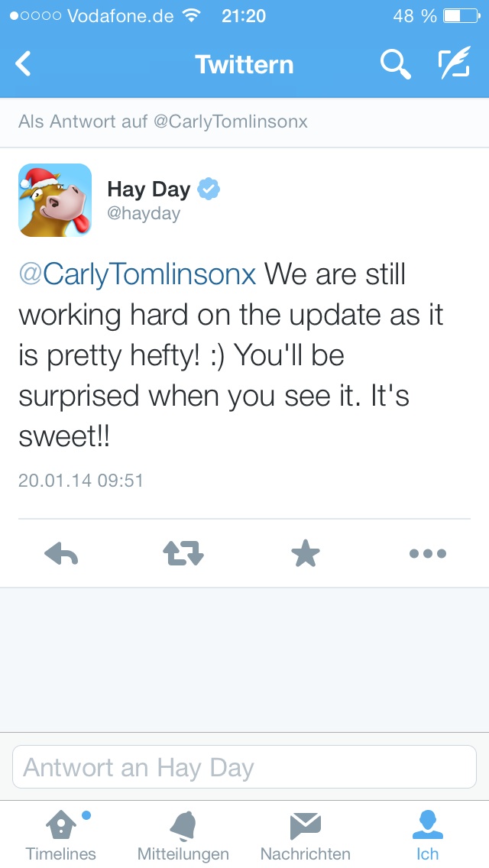Image resolution: width=489 pixels, height=868 pixels.
Task: Tap the verified badge
Action: pyautogui.click(x=209, y=189)
